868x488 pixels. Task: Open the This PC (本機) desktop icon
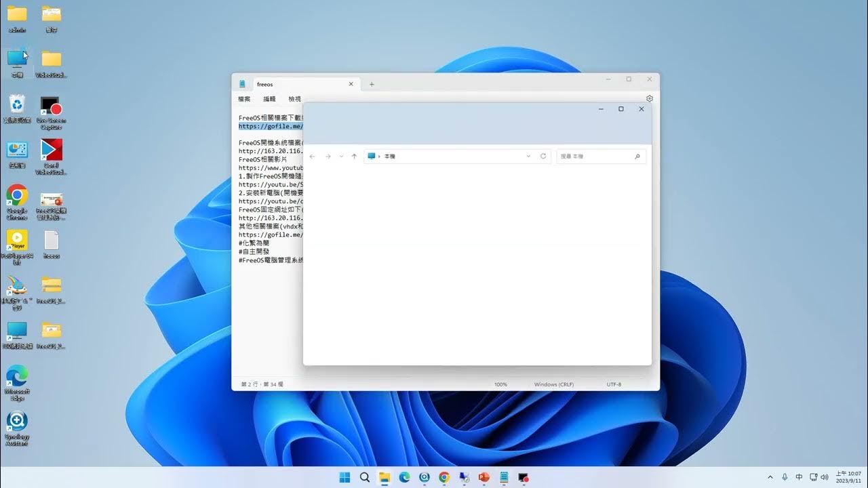click(x=17, y=63)
